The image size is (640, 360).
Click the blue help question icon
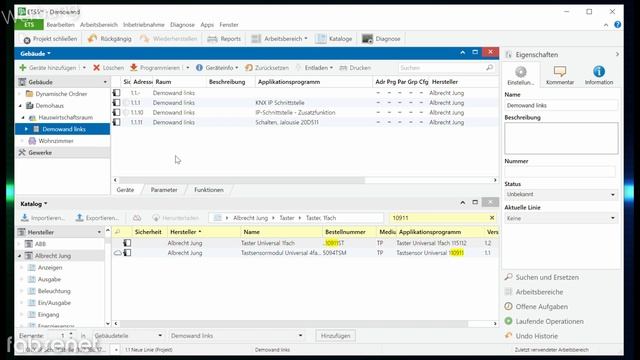(618, 24)
